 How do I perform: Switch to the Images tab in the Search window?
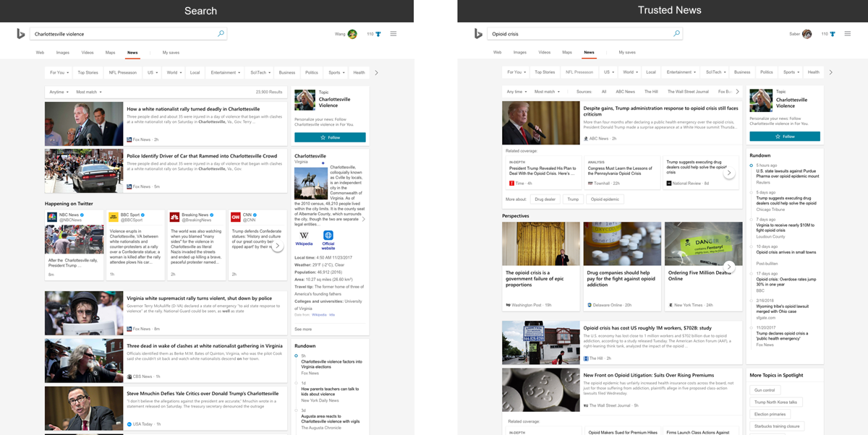63,53
